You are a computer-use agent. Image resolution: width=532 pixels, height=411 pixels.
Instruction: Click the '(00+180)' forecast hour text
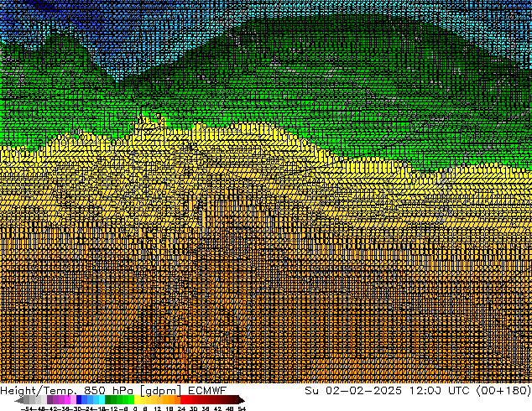coord(503,390)
